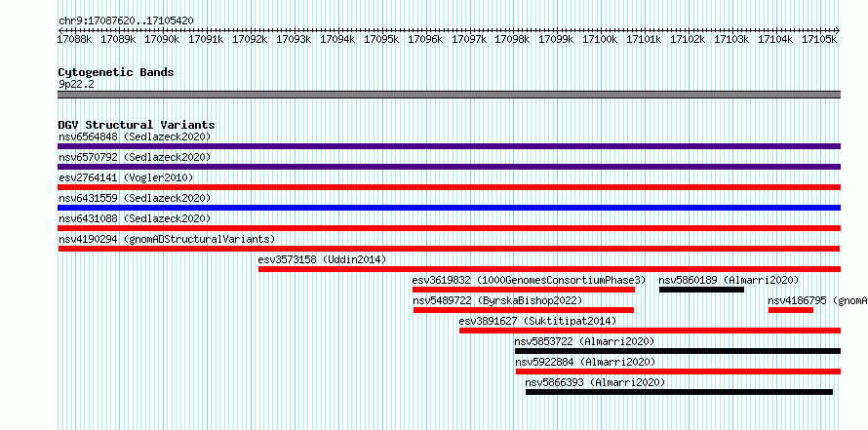Click the 17100k ruler tick label
The image size is (868, 430).
click(600, 39)
